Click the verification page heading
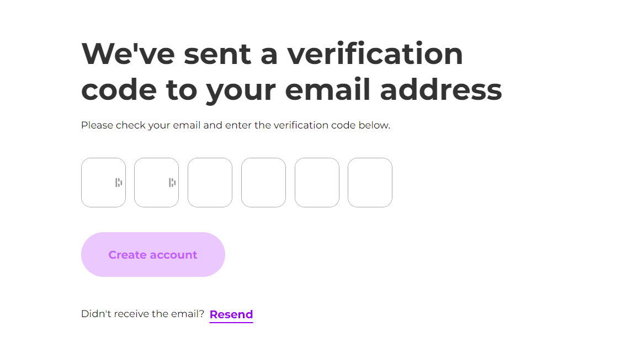The height and width of the screenshot is (364, 627). click(x=291, y=72)
